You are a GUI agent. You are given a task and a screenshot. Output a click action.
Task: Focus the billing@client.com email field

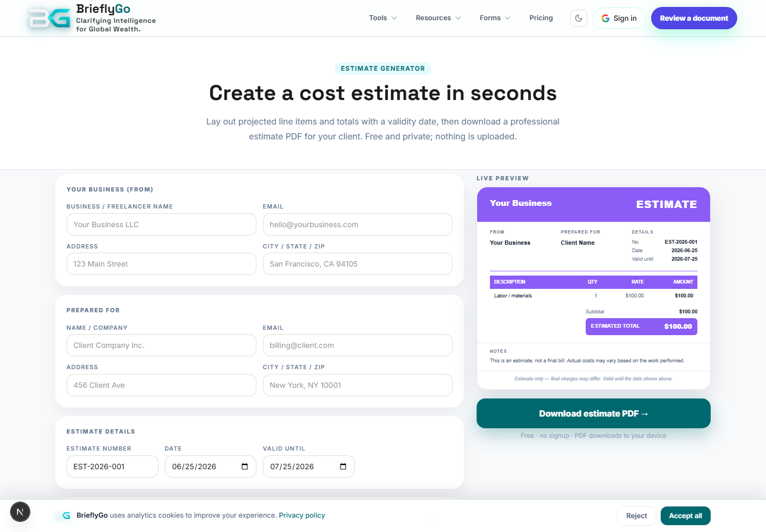[x=357, y=345]
